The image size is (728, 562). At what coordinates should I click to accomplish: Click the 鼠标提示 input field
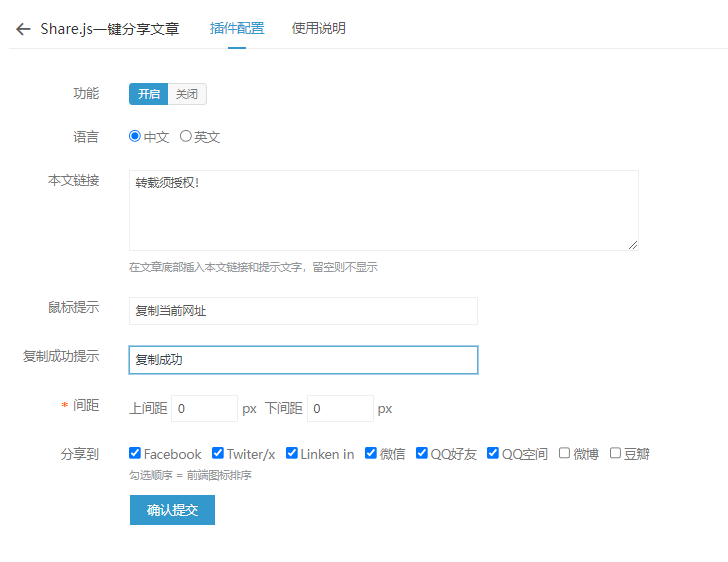click(303, 311)
